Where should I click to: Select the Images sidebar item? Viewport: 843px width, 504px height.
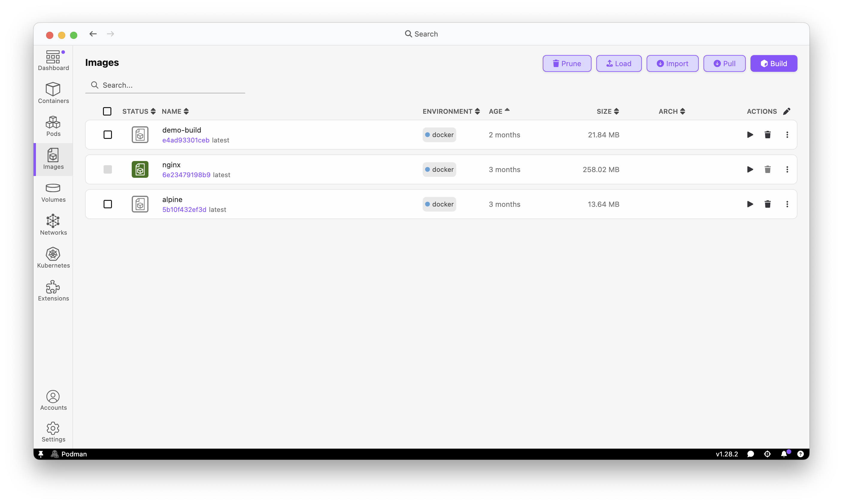(53, 159)
